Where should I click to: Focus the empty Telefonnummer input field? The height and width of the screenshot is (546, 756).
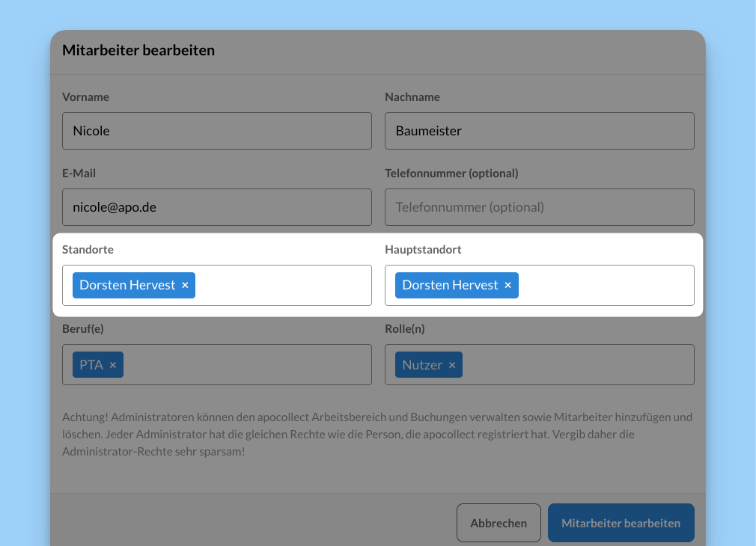point(539,207)
